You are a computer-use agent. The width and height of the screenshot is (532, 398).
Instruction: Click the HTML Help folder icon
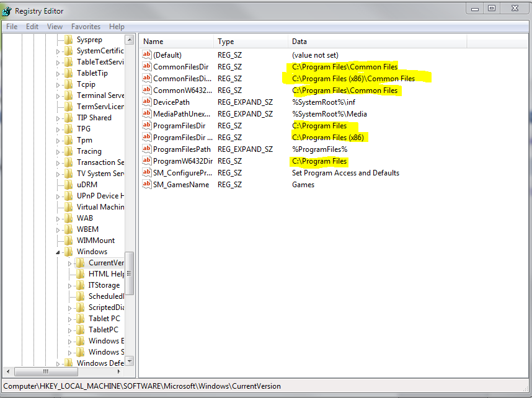[81, 274]
